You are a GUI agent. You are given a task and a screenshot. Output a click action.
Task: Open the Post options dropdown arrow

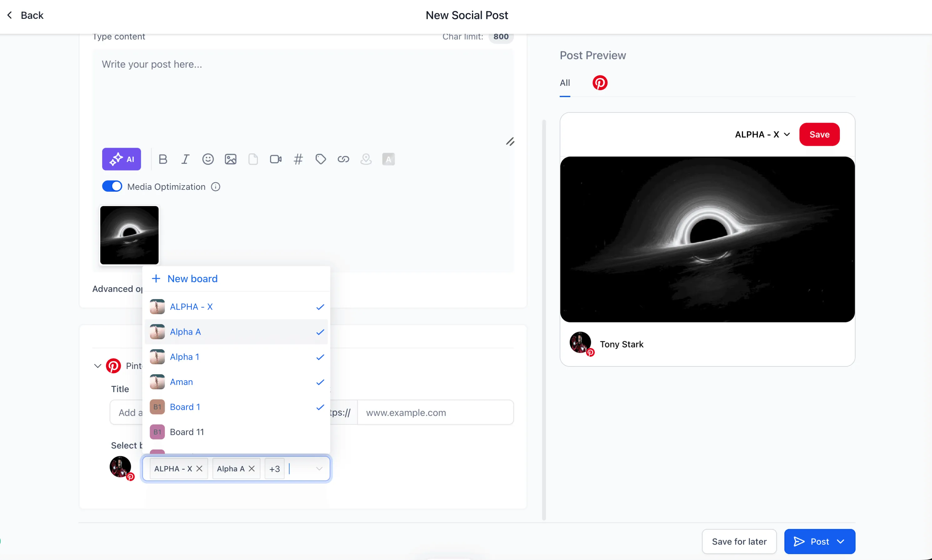841,542
